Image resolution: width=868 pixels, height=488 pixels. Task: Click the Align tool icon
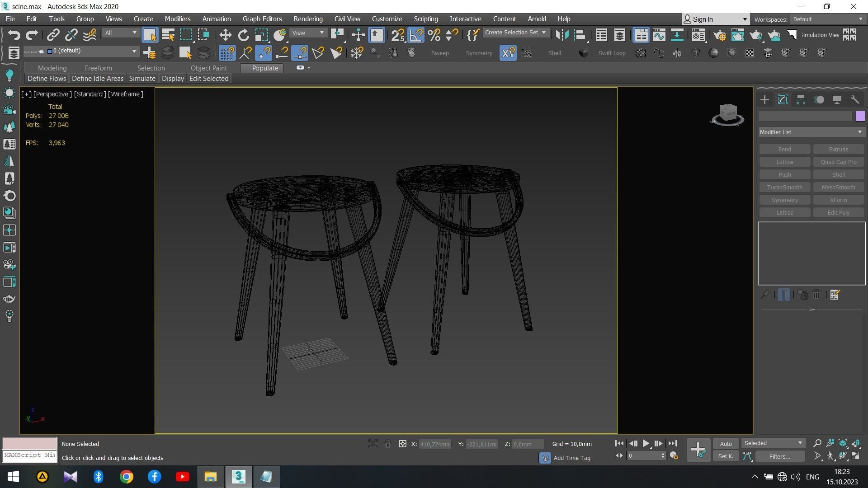click(580, 35)
